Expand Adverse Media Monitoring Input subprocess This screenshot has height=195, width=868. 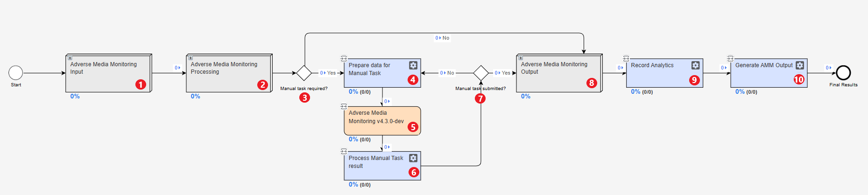[x=70, y=58]
